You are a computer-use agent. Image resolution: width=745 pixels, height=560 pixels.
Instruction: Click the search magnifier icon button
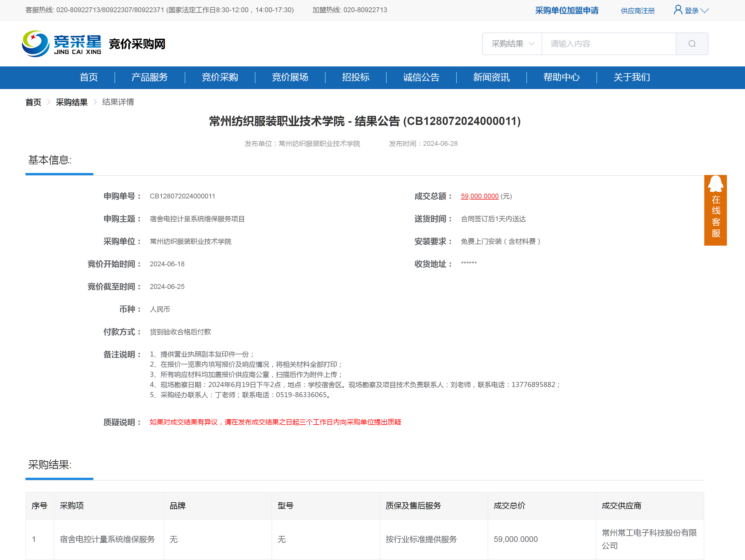coord(692,44)
